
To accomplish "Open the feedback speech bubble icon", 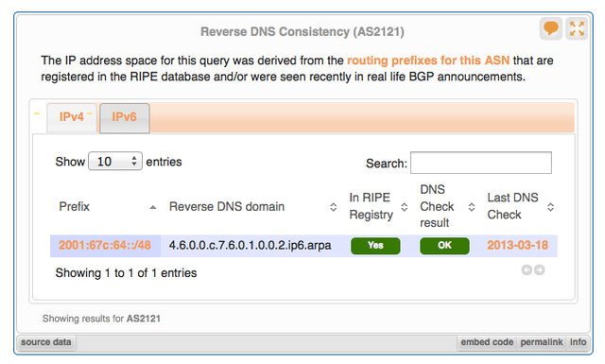I will click(550, 28).
